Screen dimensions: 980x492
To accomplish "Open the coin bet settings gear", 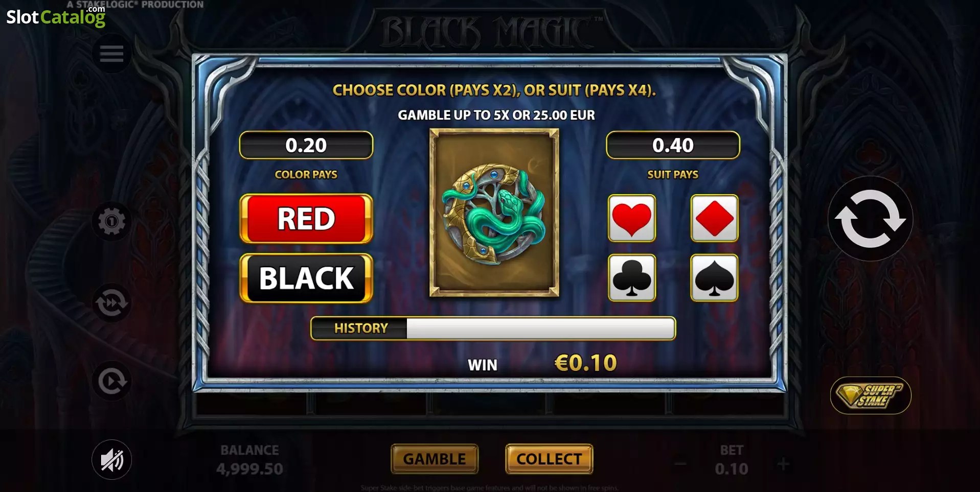I will 111,221.
